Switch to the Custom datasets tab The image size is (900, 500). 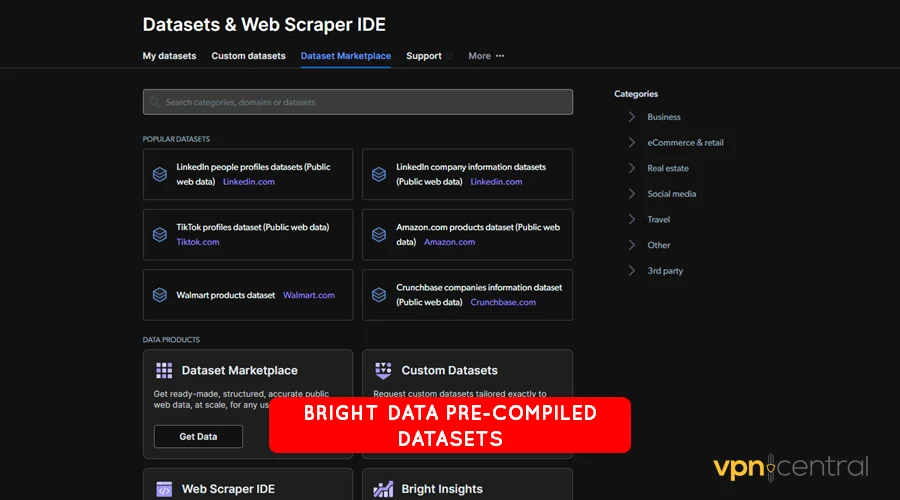(248, 56)
